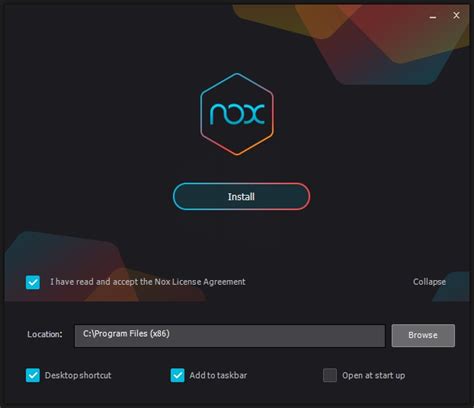474x408 pixels.
Task: Browse for a different install folder
Action: pyautogui.click(x=423, y=335)
